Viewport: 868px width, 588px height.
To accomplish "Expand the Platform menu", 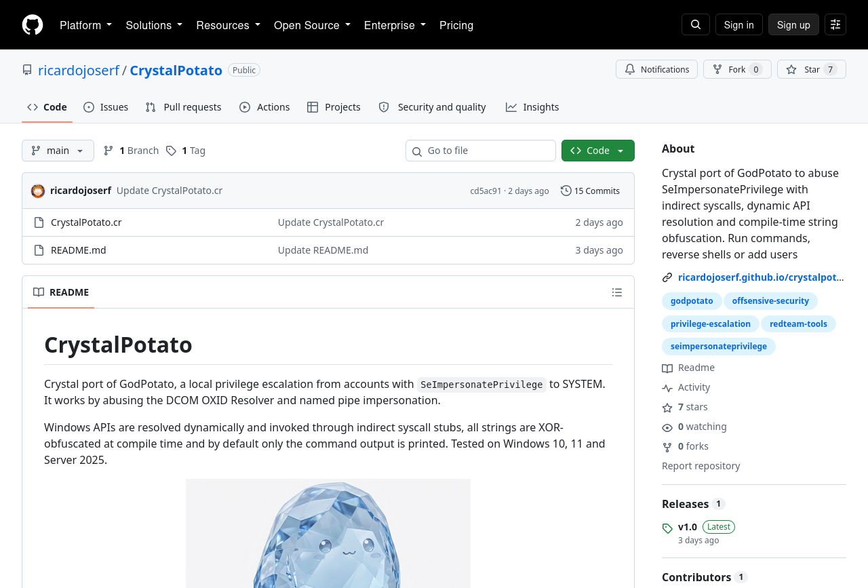I will (x=86, y=25).
